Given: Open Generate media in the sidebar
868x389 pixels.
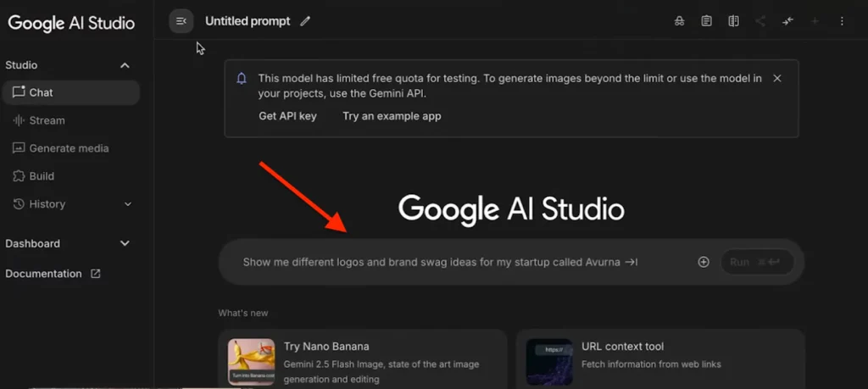Looking at the screenshot, I should pyautogui.click(x=71, y=148).
